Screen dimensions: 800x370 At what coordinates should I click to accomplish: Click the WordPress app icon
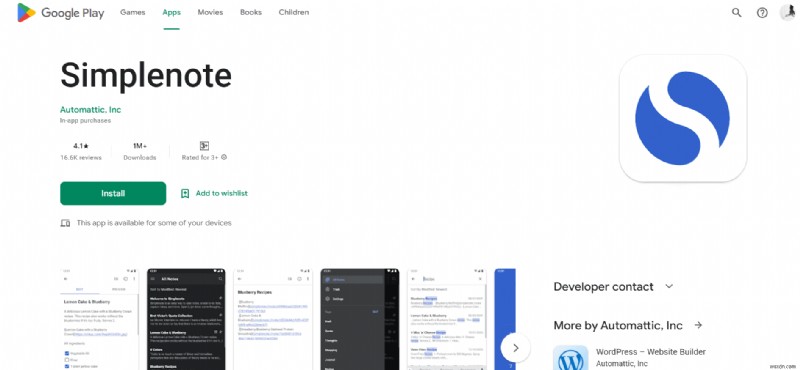coord(570,358)
